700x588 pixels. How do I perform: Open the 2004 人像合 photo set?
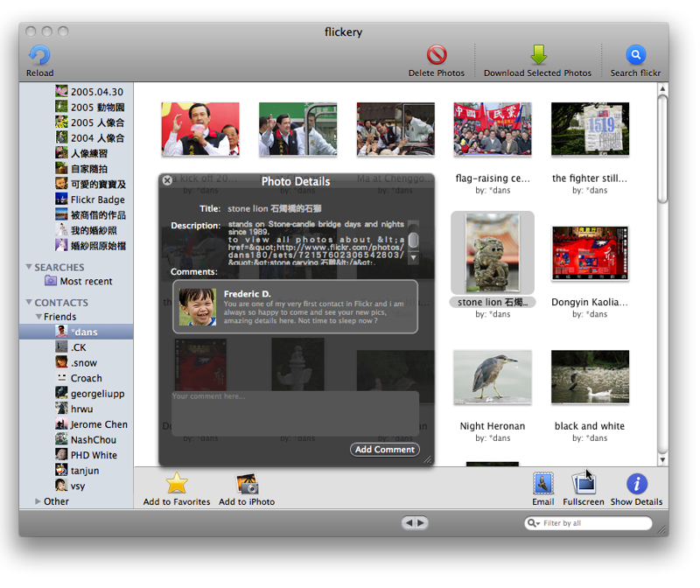pyautogui.click(x=76, y=138)
